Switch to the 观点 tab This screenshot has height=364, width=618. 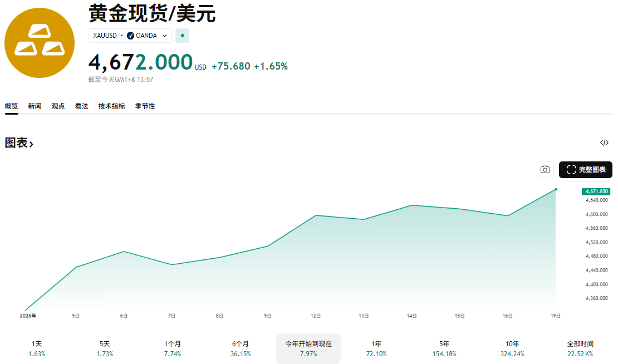[x=58, y=106]
